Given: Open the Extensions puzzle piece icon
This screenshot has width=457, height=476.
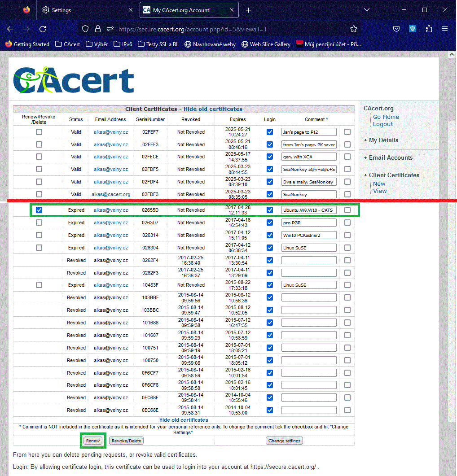Looking at the screenshot, I should 429,29.
